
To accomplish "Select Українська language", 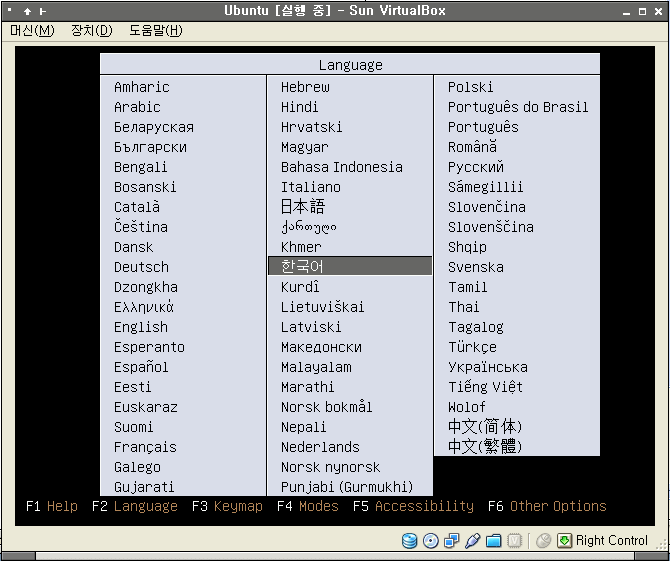I will (488, 367).
